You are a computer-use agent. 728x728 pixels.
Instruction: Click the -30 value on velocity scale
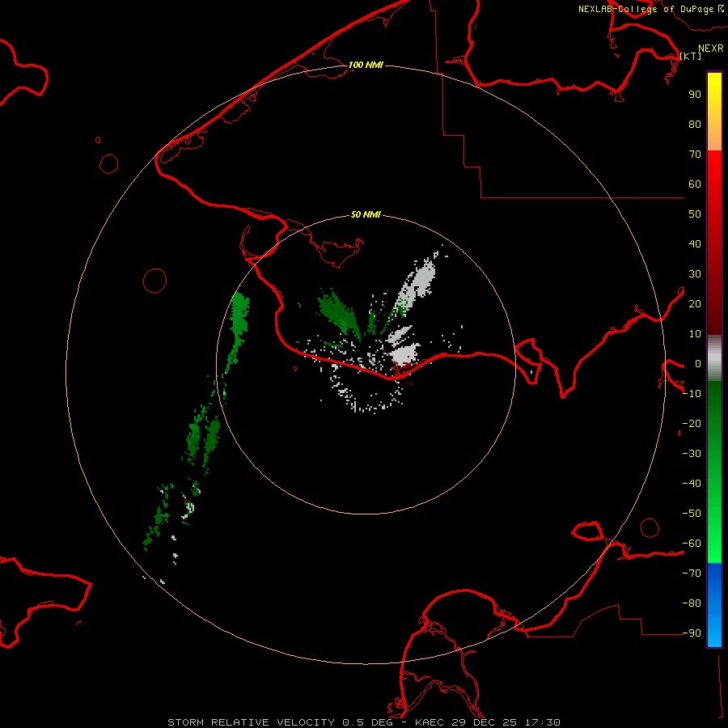(x=692, y=454)
